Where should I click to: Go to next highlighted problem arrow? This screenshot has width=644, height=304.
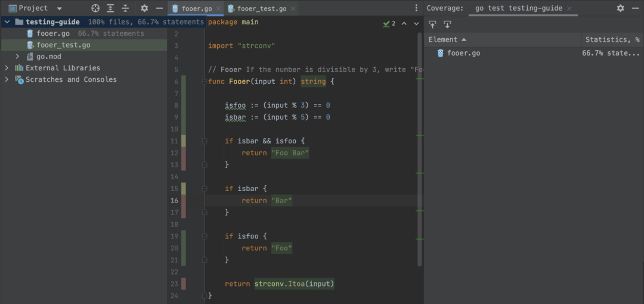point(416,24)
